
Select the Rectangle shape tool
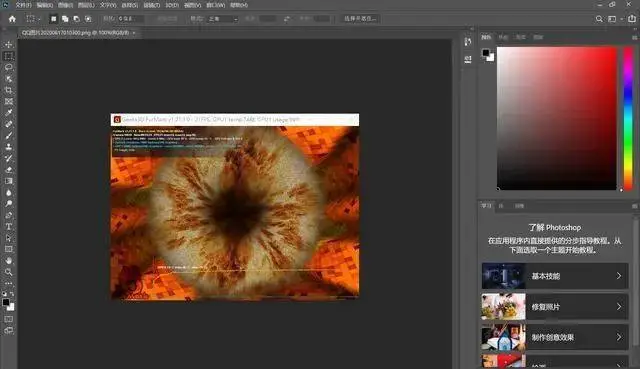click(9, 249)
